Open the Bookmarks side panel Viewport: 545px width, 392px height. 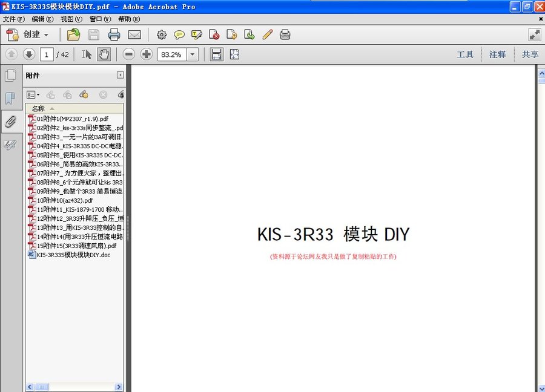coord(10,98)
